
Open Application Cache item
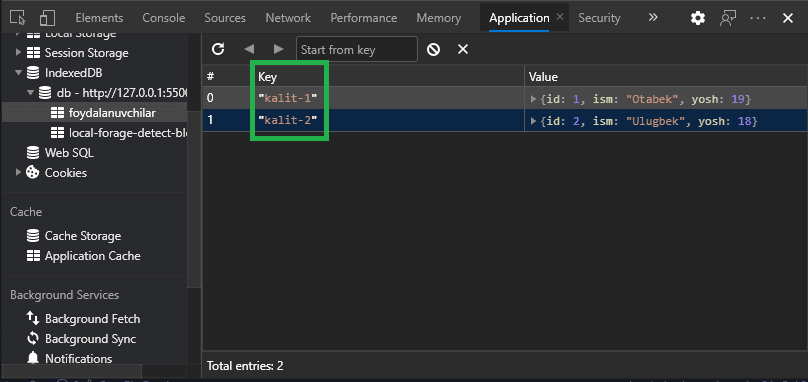point(92,256)
